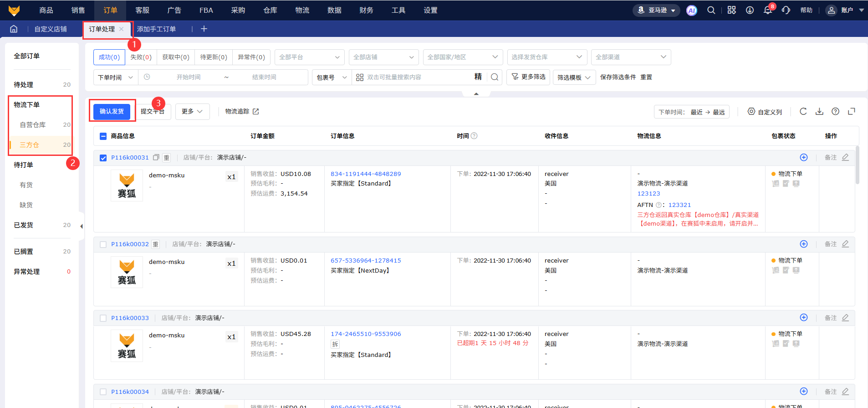The height and width of the screenshot is (408, 868).
Task: Expand the 更多 actions dropdown
Action: 192,112
